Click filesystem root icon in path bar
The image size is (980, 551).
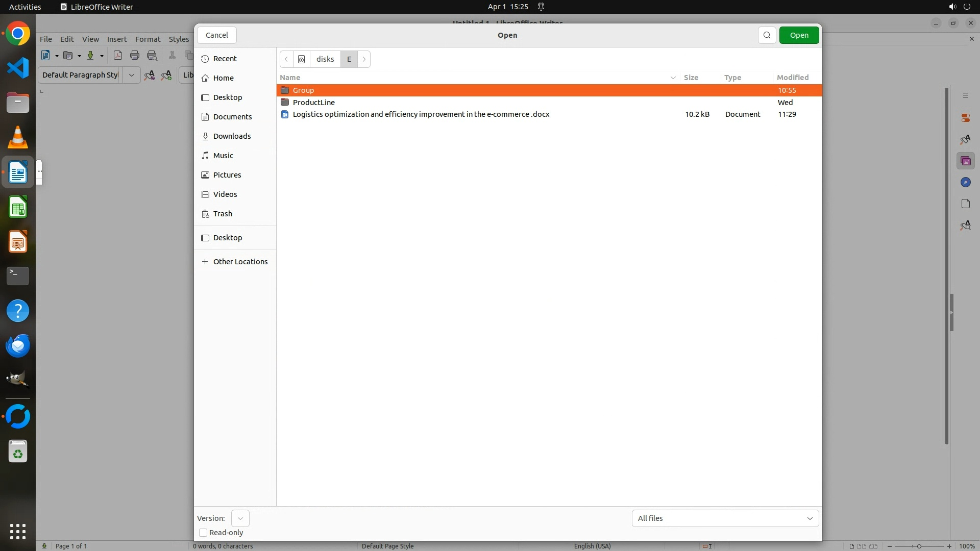302,59
